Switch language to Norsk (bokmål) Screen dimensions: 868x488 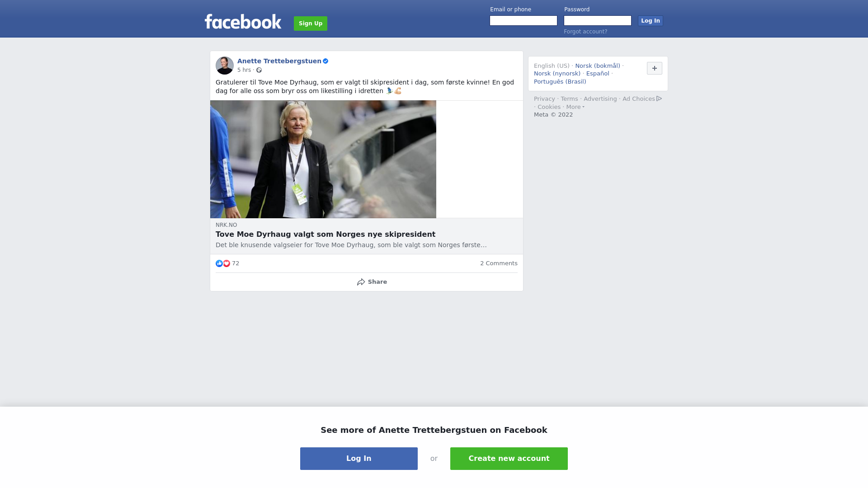tap(598, 66)
